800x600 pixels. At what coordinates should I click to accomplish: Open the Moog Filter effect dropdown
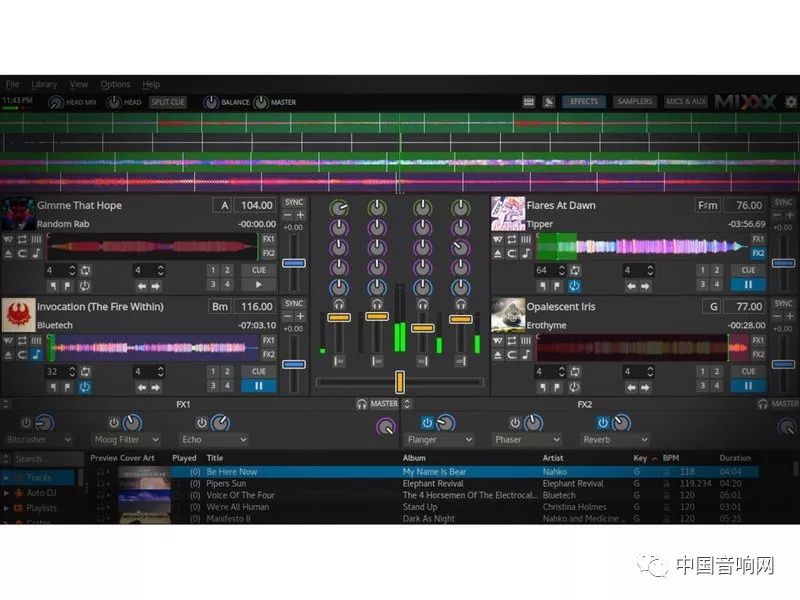point(127,439)
